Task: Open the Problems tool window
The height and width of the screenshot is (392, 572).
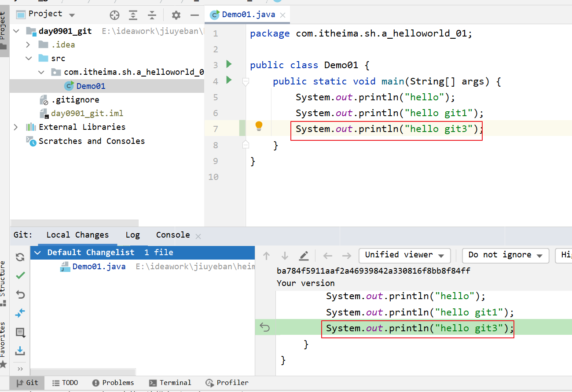Action: point(113,383)
